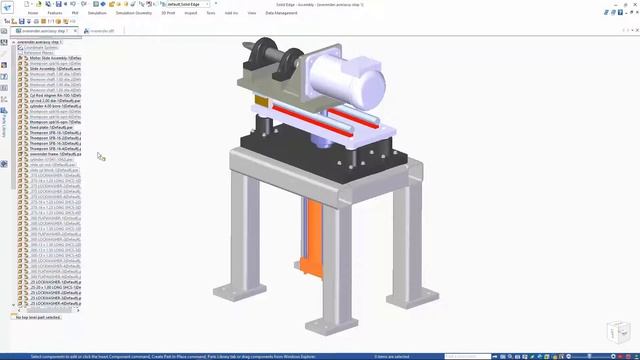Close the overender assembly step 1 tab
640x360 pixels.
[75, 31]
